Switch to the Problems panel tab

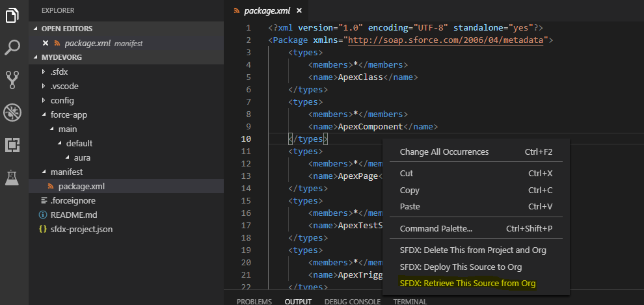254,302
